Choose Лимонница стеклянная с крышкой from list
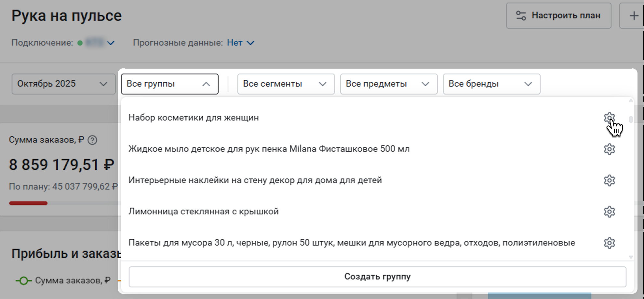The image size is (644, 299). pos(203,212)
